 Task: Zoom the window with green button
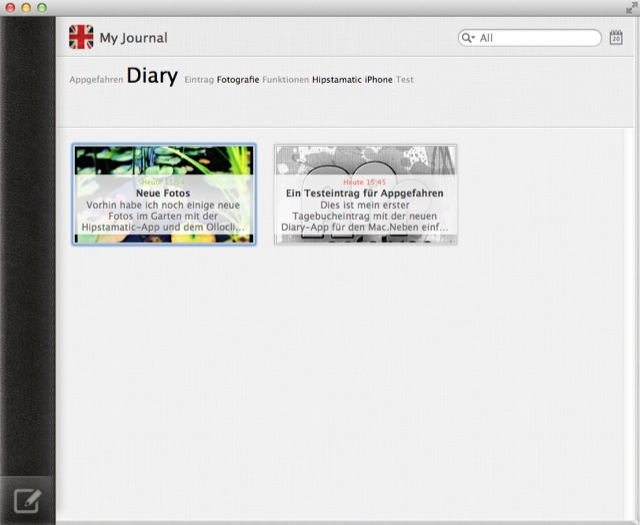click(x=41, y=7)
